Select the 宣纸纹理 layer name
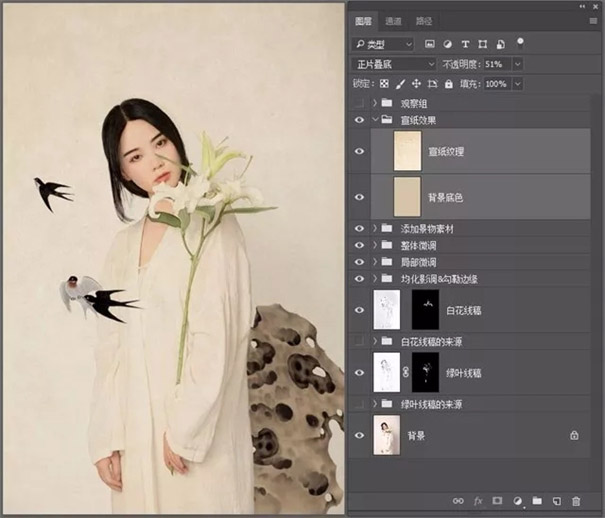This screenshot has height=518, width=605. (x=446, y=152)
